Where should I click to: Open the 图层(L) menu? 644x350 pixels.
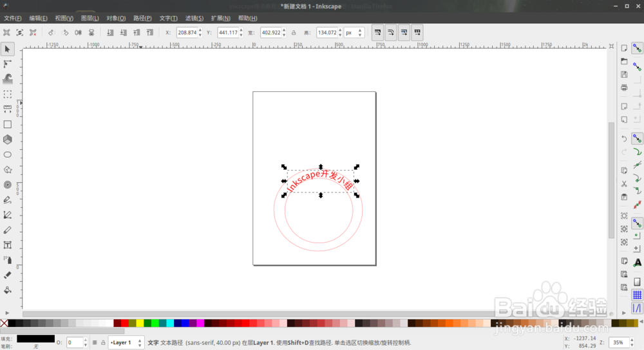tap(90, 18)
